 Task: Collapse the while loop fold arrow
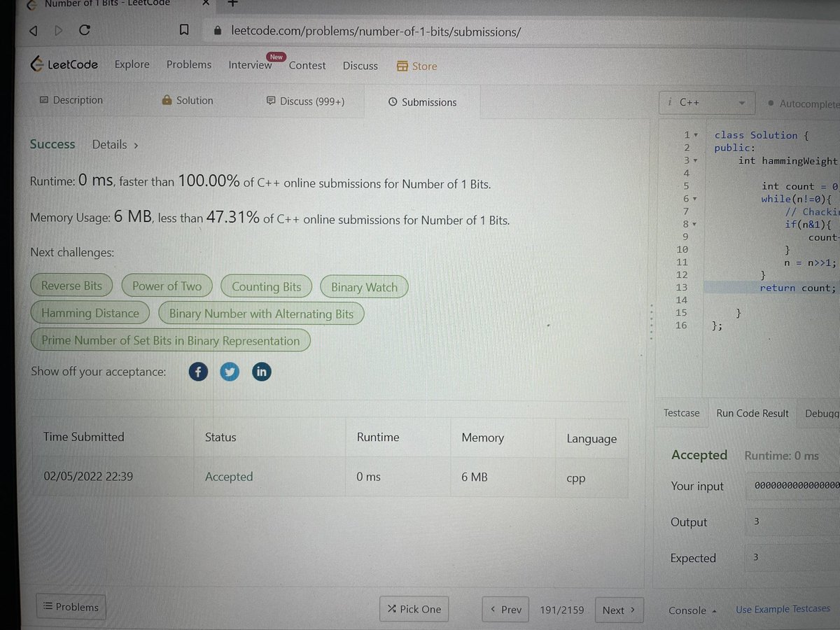pos(695,199)
